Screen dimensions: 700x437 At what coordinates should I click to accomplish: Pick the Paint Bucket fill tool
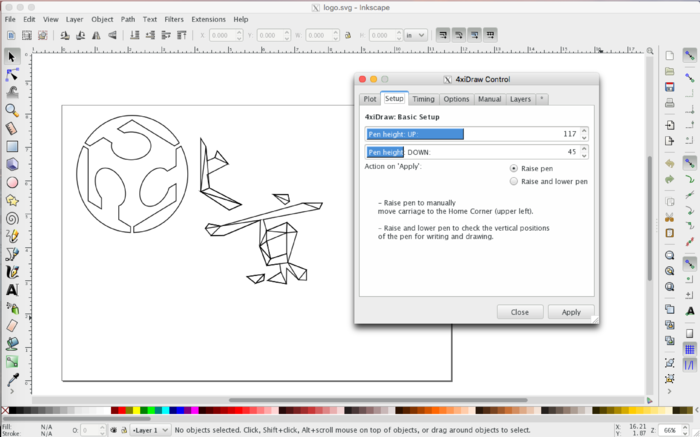coord(12,344)
